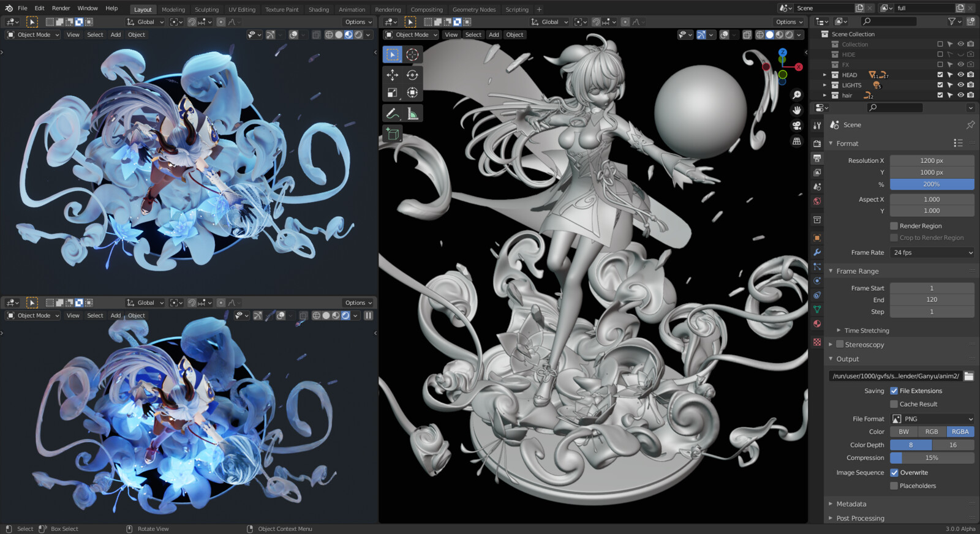Image resolution: width=980 pixels, height=534 pixels.
Task: Exclude the HEAD collection from view layer
Action: tap(940, 75)
